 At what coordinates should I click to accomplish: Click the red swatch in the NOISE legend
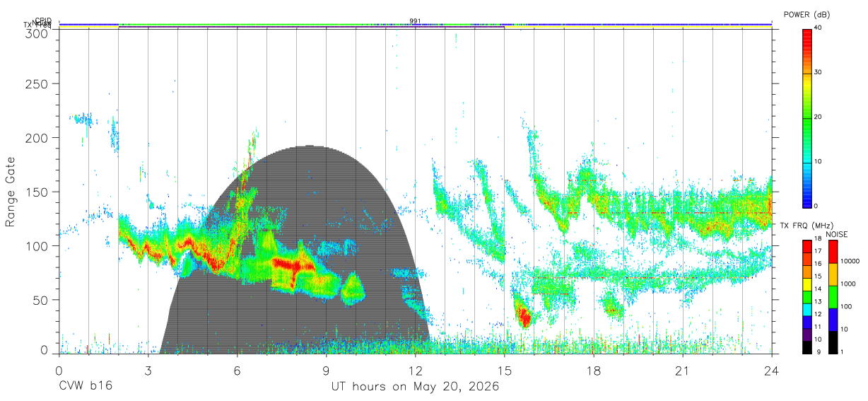pos(832,251)
